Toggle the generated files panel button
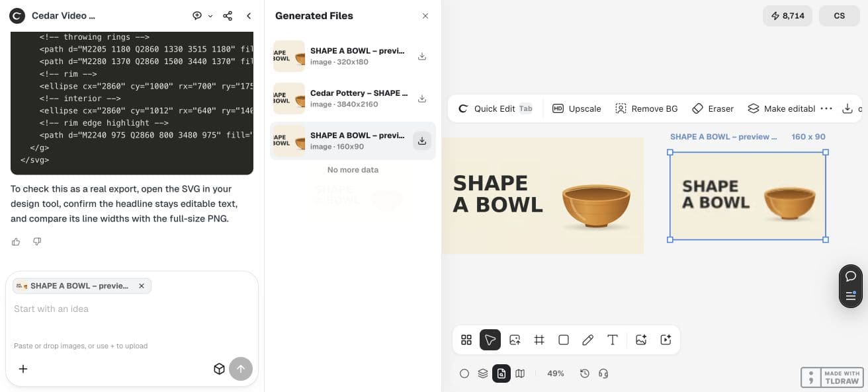Image resolution: width=868 pixels, height=392 pixels. click(501, 373)
